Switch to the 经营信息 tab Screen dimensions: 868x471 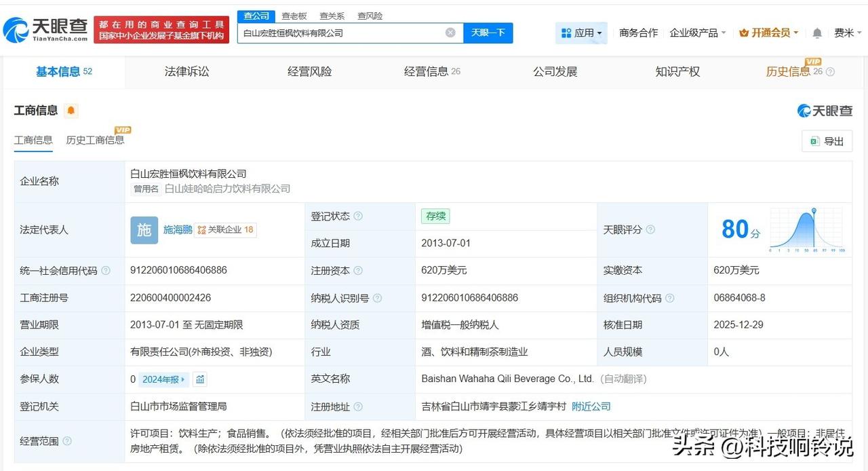tap(432, 71)
